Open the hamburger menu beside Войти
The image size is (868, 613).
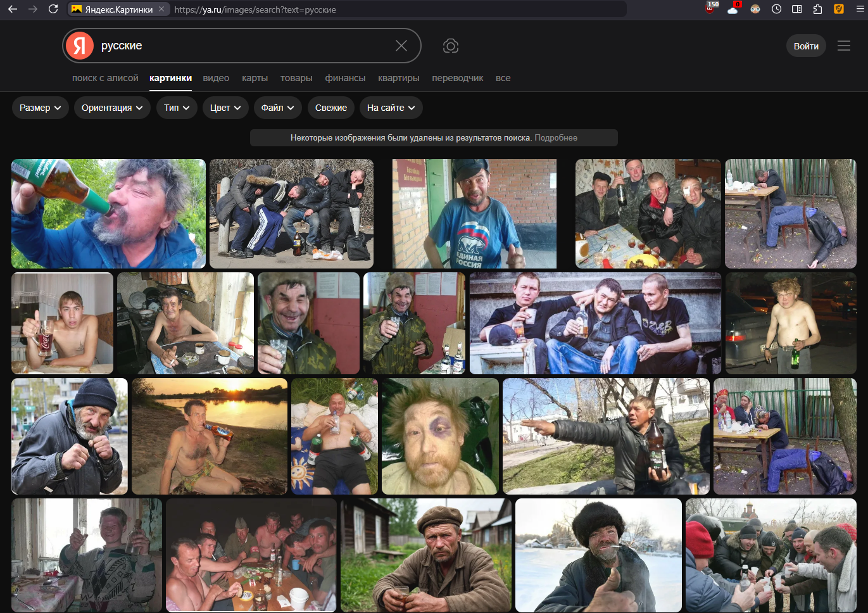[x=843, y=46]
